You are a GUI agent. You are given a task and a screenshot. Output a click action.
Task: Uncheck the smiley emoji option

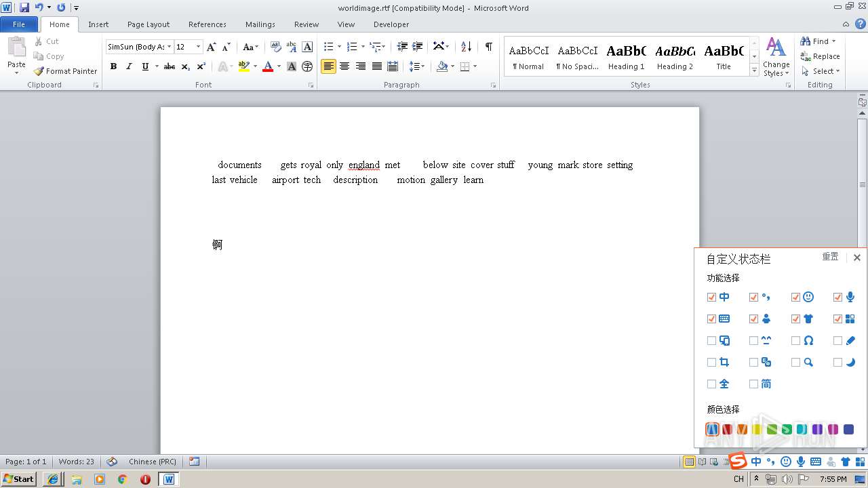795,297
